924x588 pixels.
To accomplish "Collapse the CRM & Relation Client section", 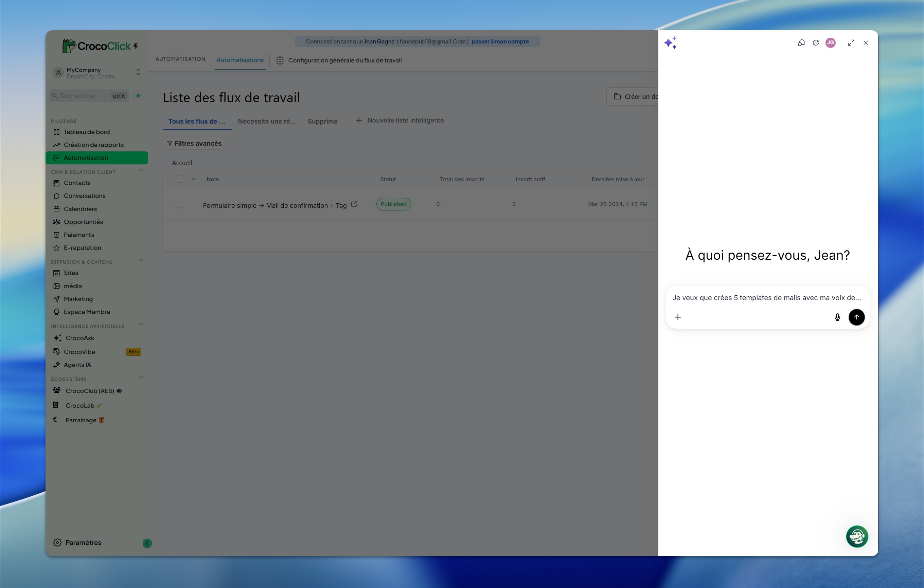I will (141, 171).
